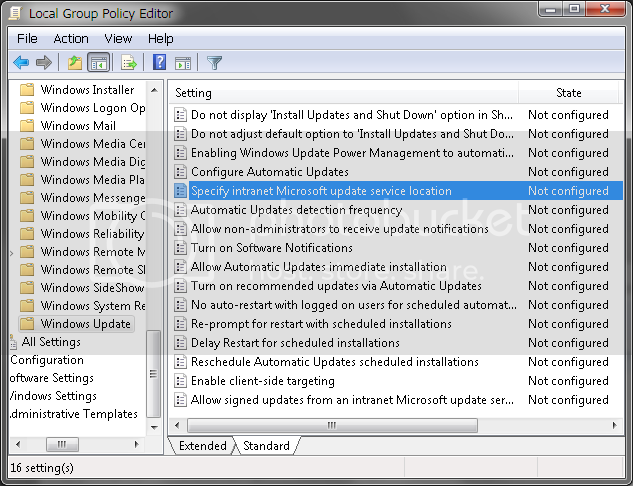
Task: Open the Action menu
Action: [71, 38]
